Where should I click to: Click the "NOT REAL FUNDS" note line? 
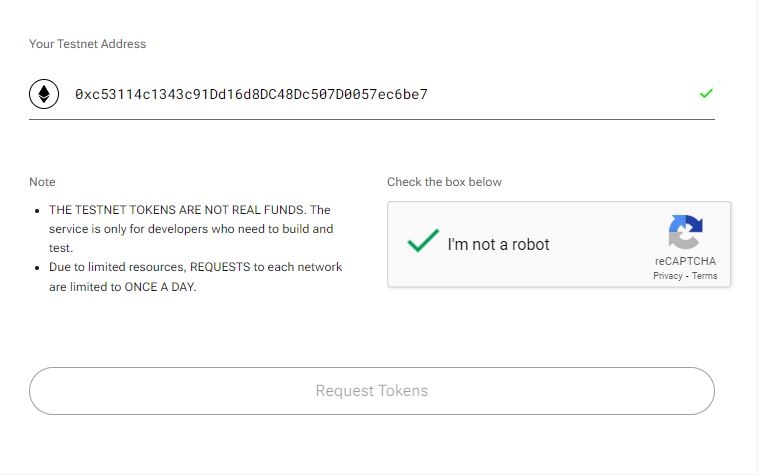point(190,210)
